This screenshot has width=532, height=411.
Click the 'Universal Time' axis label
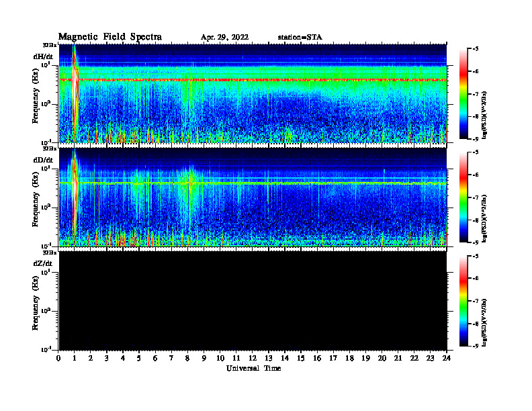pyautogui.click(x=253, y=368)
